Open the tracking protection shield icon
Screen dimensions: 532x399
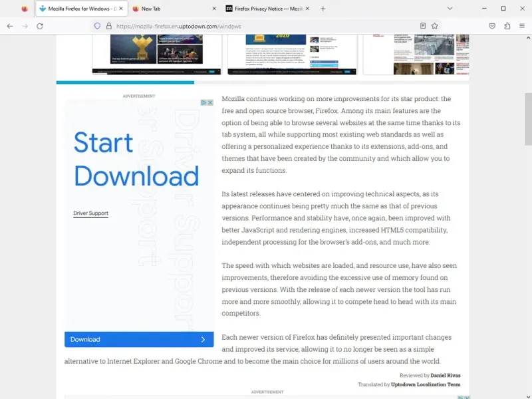click(x=97, y=26)
